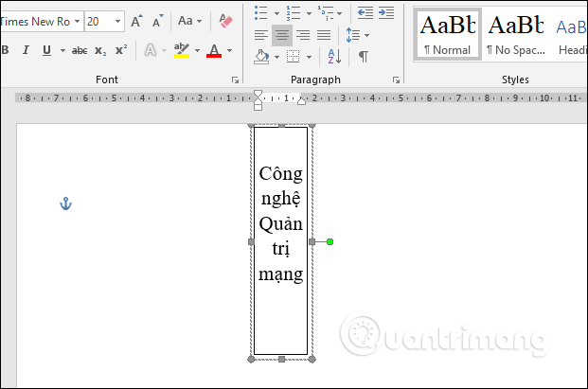Click the word 'Quản' in text box

tap(281, 224)
